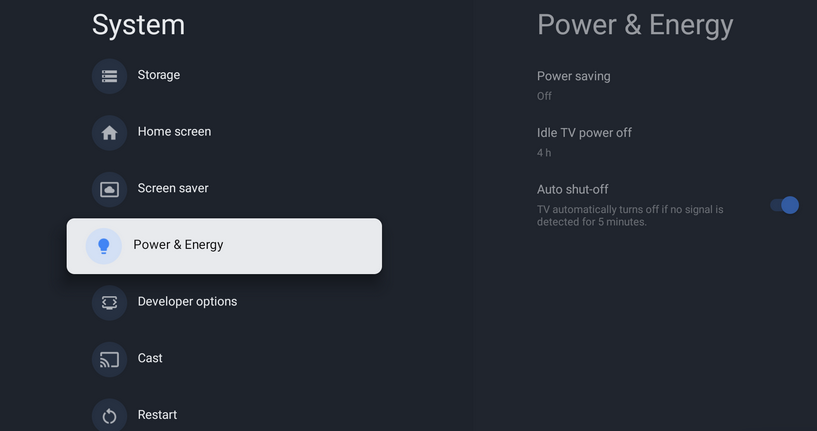Click the Power & Energy lightbulb icon
The width and height of the screenshot is (817, 431).
(x=104, y=246)
